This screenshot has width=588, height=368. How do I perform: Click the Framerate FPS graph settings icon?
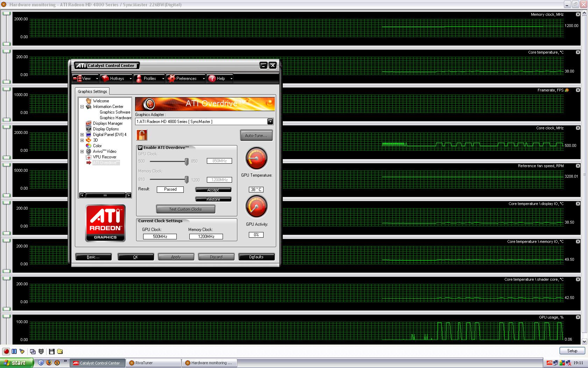(x=567, y=90)
